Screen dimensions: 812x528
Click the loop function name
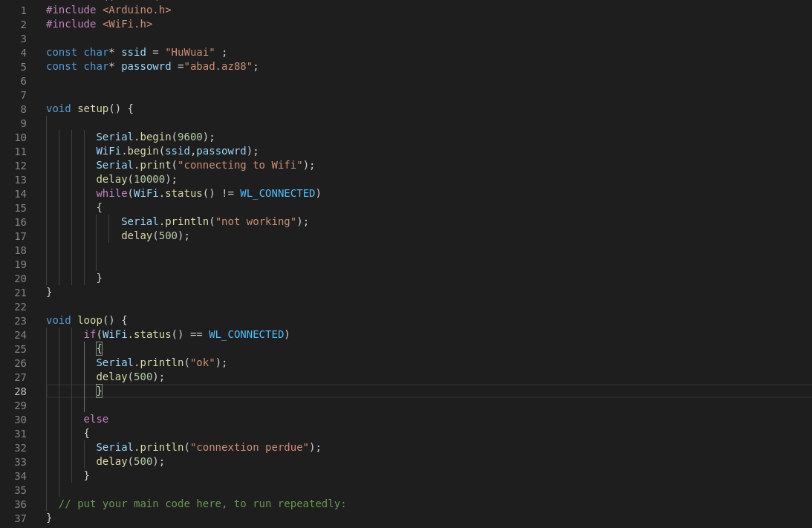[90, 320]
